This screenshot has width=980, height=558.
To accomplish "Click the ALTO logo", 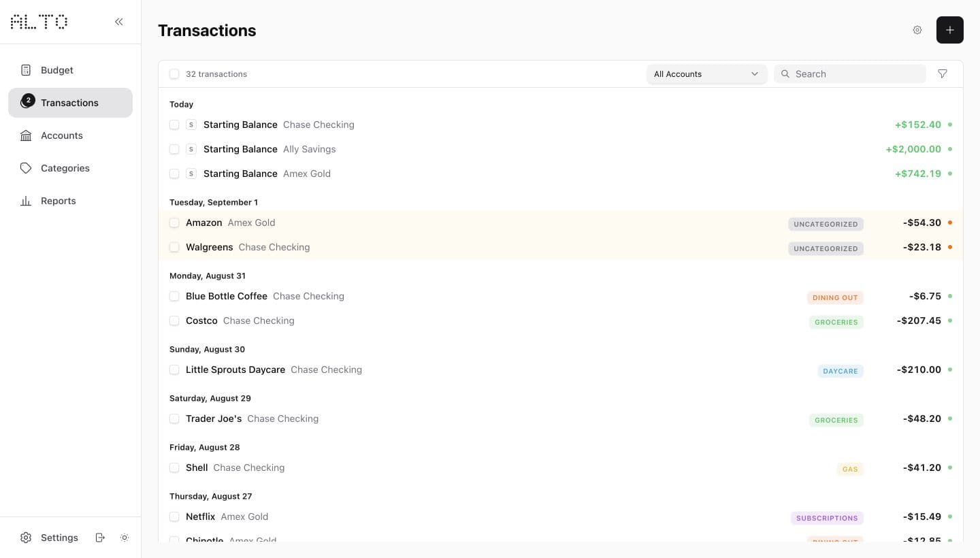I will [x=39, y=22].
